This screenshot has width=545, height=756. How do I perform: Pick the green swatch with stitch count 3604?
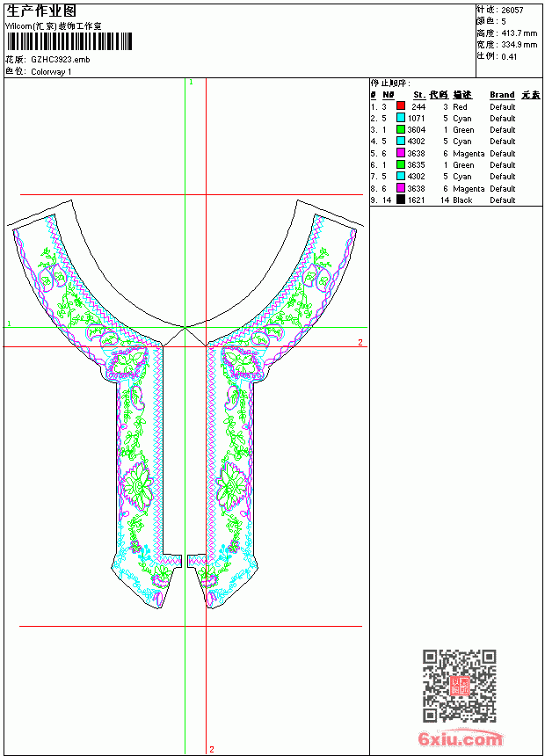pos(401,129)
